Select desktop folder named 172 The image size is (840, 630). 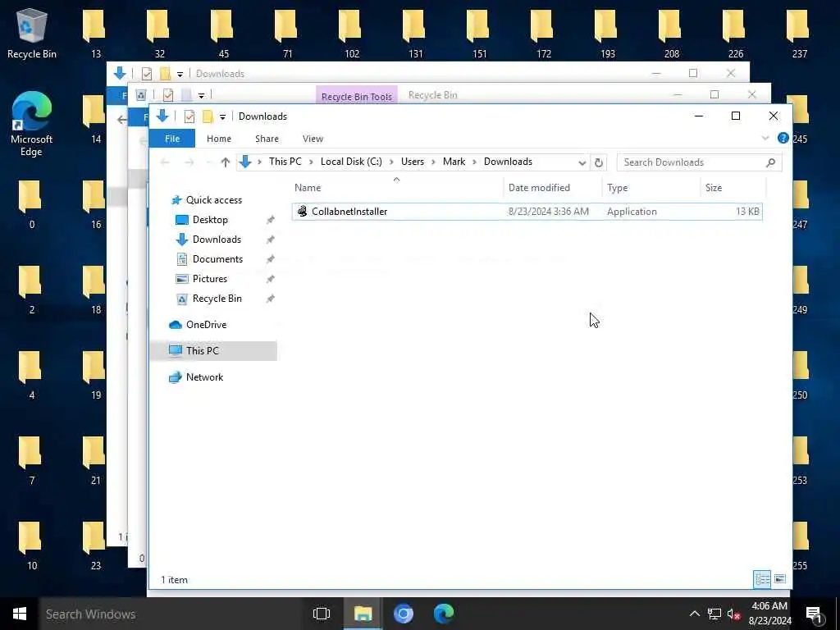click(543, 33)
